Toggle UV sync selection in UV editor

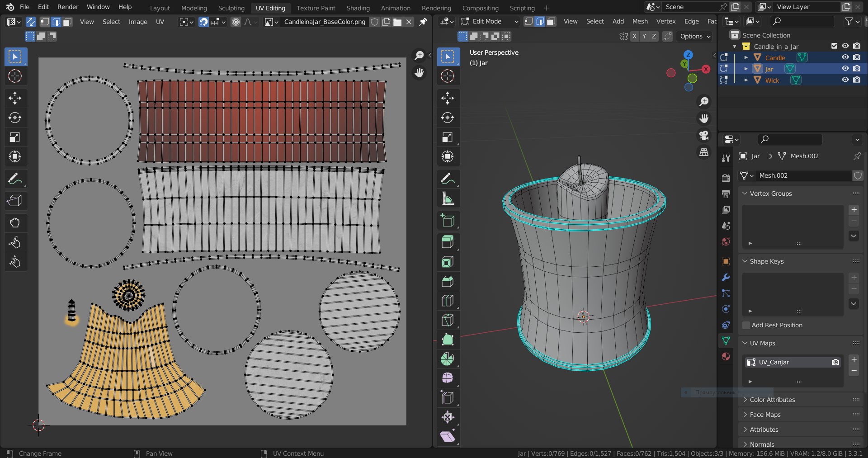coord(31,22)
